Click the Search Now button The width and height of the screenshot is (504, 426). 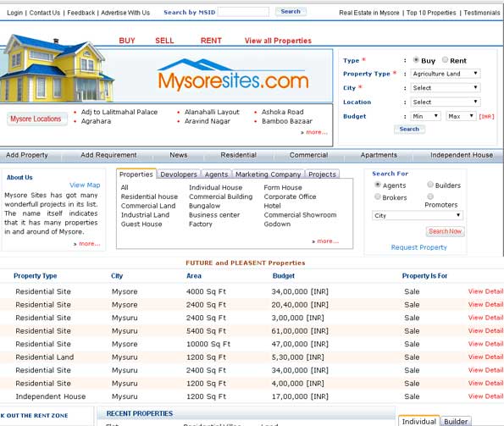click(446, 231)
